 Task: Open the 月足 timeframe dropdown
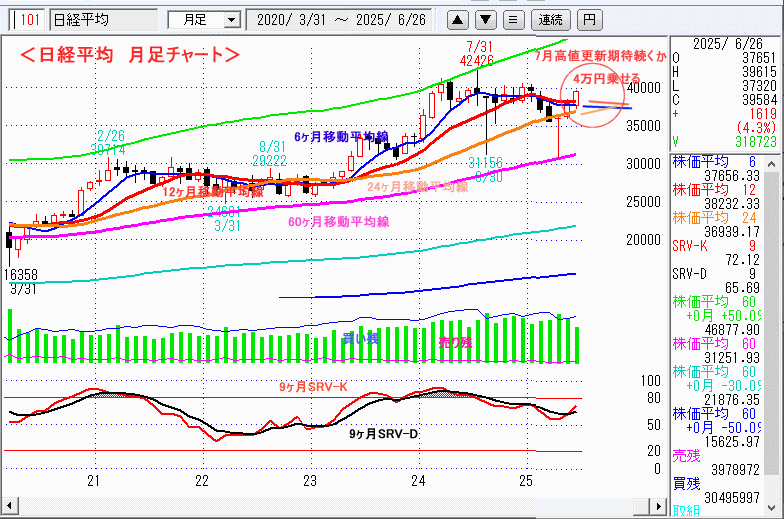tap(231, 20)
